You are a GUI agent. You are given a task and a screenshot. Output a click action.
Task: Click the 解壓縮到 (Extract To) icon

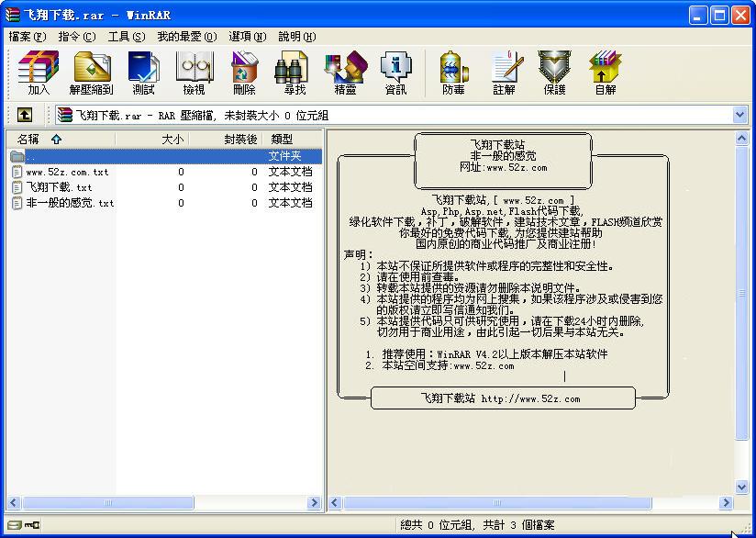coord(91,73)
